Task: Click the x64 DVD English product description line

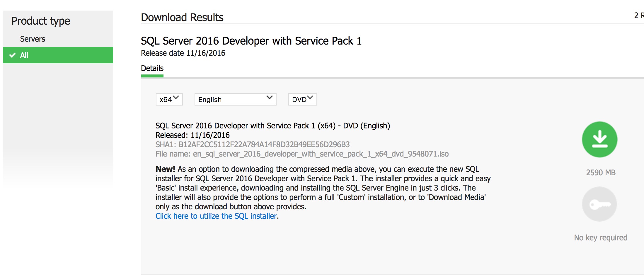Action: pos(273,126)
